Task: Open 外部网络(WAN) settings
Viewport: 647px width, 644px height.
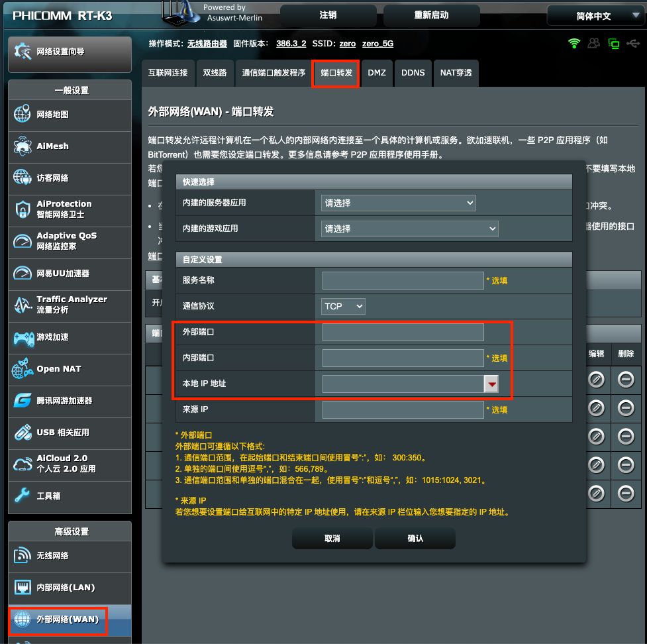Action: (x=70, y=619)
